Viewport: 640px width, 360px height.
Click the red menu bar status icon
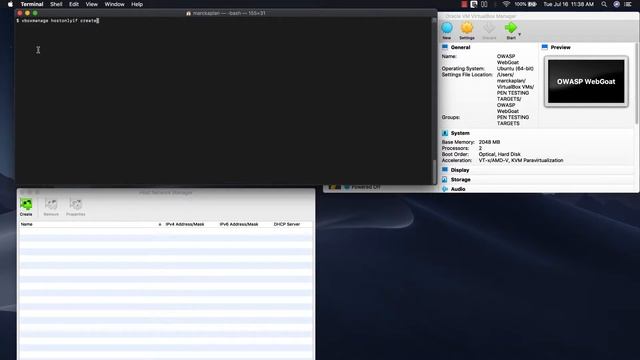point(464,4)
